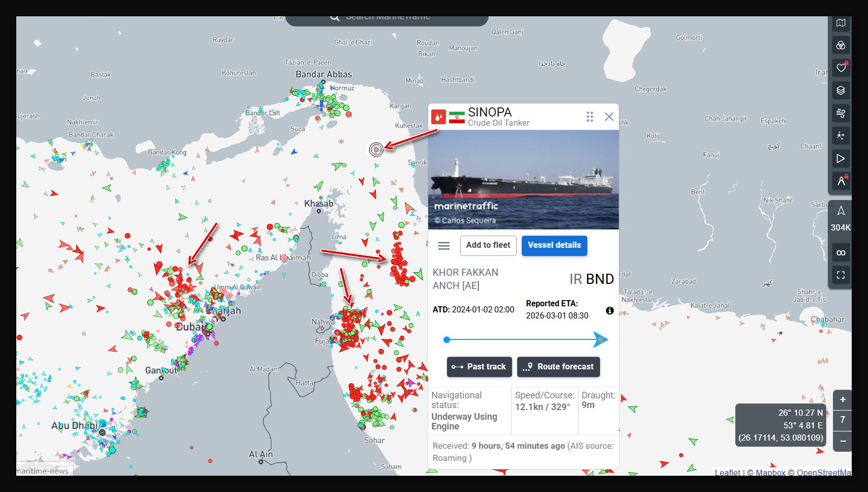
Task: Zoom in the map with plus button
Action: [843, 400]
